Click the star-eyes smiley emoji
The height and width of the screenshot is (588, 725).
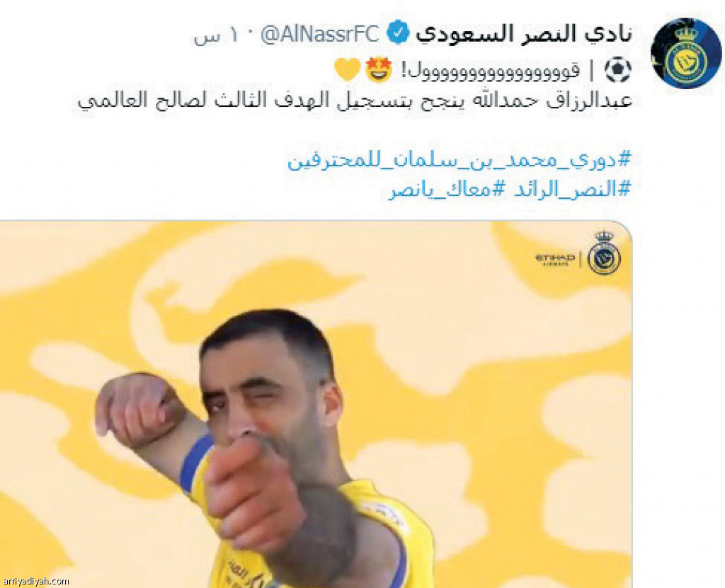pos(379,70)
